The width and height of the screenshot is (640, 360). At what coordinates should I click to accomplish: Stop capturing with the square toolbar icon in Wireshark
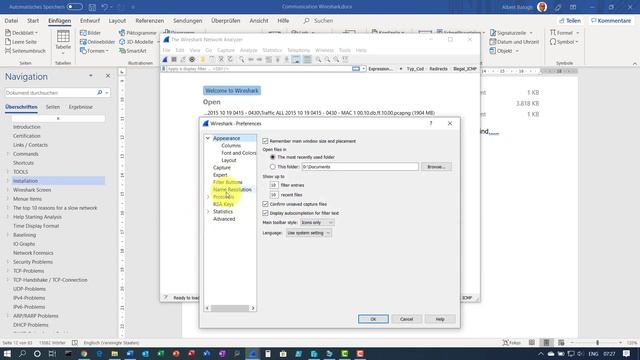pyautogui.click(x=174, y=60)
